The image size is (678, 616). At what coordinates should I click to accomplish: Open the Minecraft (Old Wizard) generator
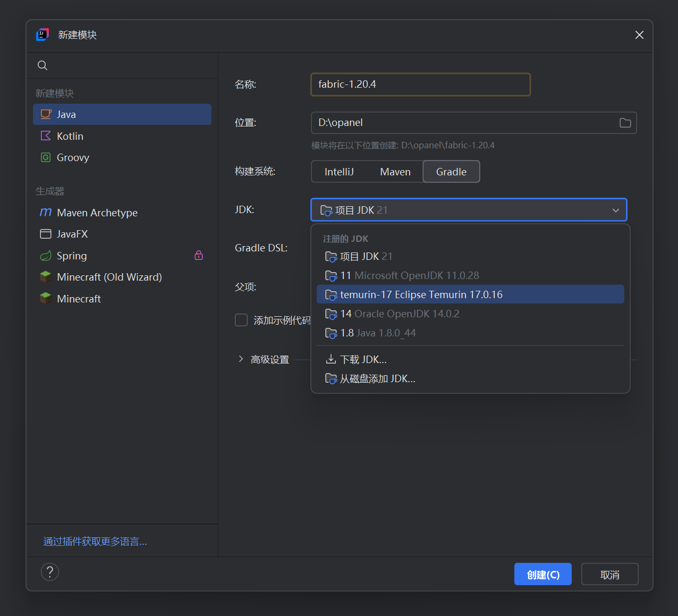click(109, 277)
